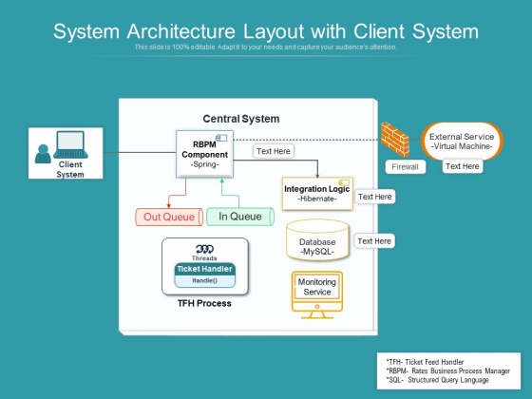Click the Client System label
Viewport: 532px width, 399px height.
(70, 169)
